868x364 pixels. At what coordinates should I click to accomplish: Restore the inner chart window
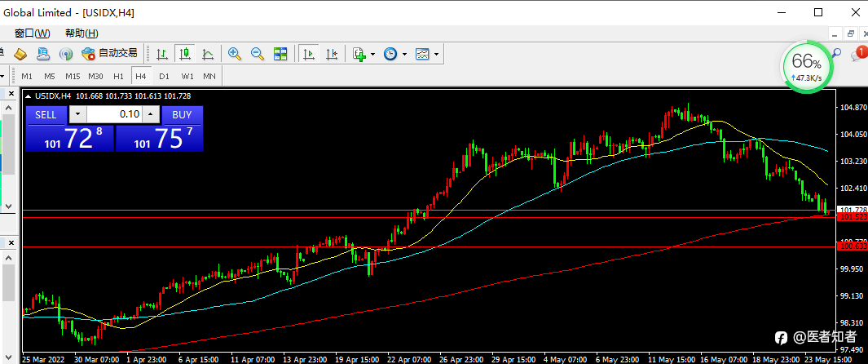pyautogui.click(x=851, y=33)
